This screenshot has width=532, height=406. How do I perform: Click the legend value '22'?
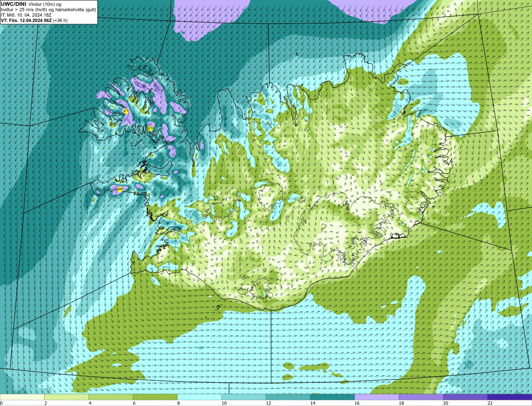point(490,403)
